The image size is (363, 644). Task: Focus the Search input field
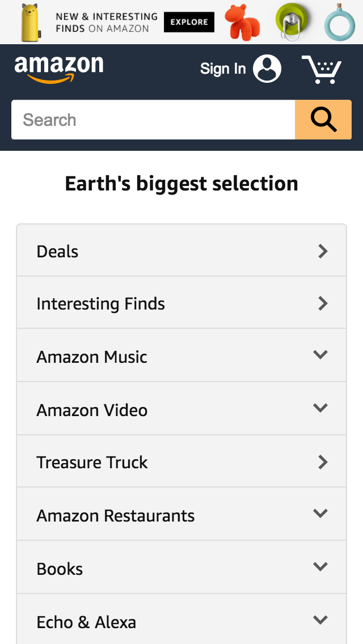click(x=153, y=120)
